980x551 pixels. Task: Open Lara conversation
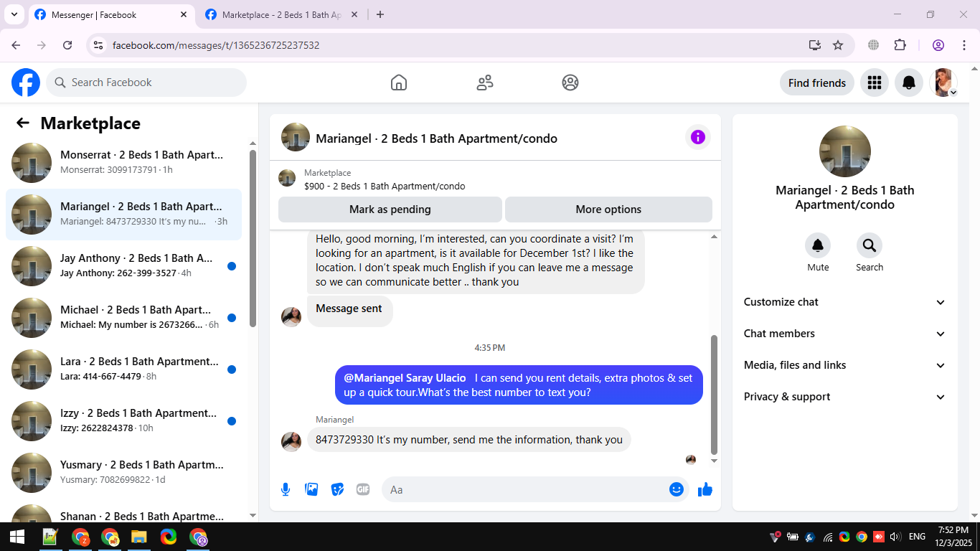click(123, 369)
